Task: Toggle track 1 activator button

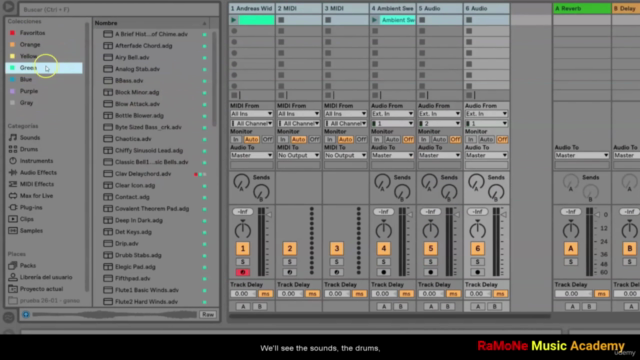Action: pyautogui.click(x=242, y=248)
